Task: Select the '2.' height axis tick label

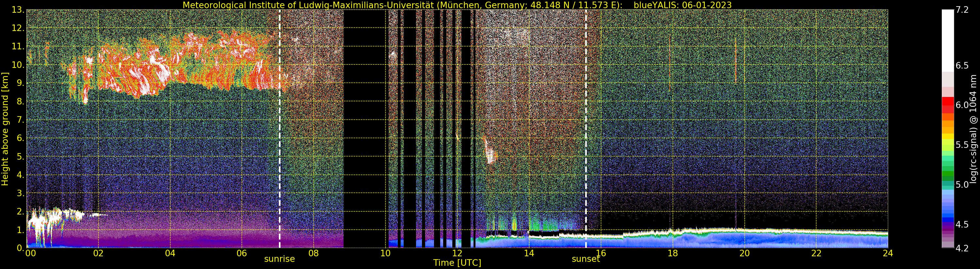Action: [x=20, y=212]
